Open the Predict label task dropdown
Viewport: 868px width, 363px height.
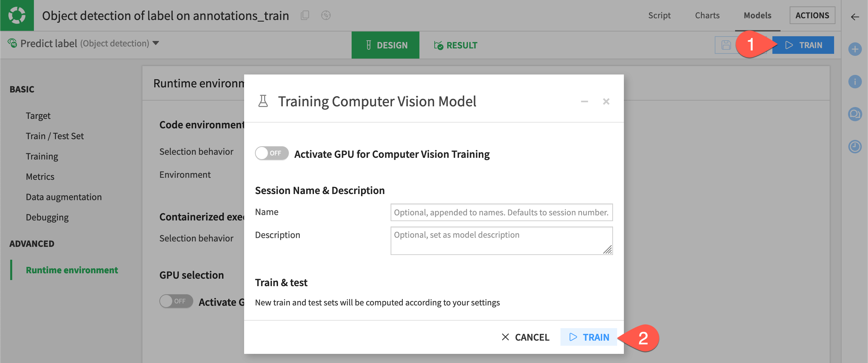click(x=156, y=43)
